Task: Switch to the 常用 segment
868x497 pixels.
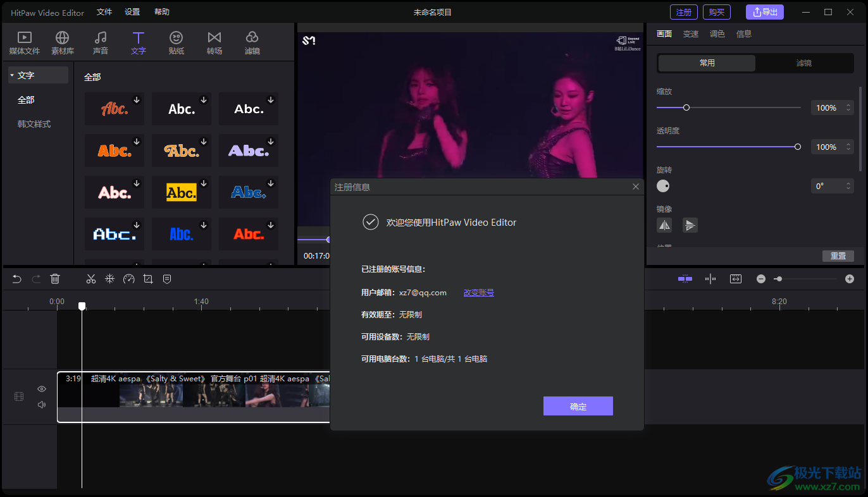Action: (707, 63)
